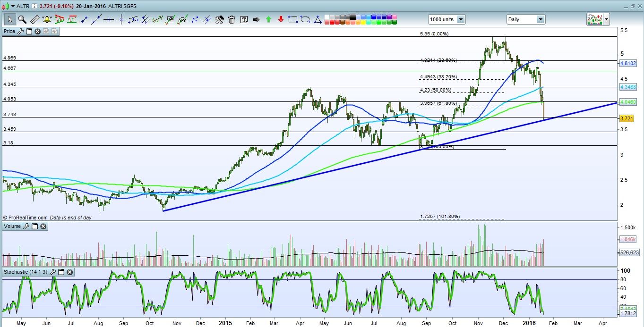Image resolution: width=644 pixels, height=327 pixels.
Task: Open Stochastic indicator wrench settings
Action: (53, 272)
